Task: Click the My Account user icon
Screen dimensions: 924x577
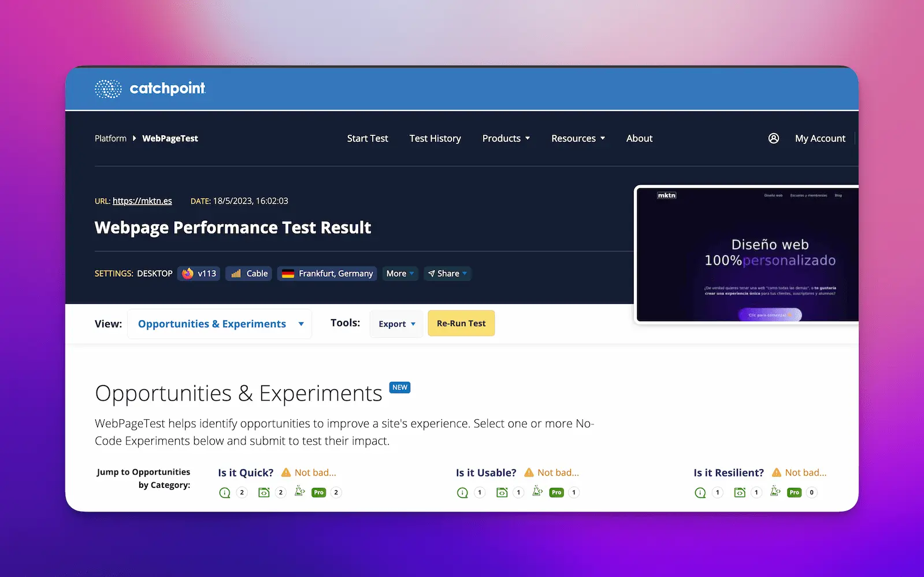Action: 773,138
